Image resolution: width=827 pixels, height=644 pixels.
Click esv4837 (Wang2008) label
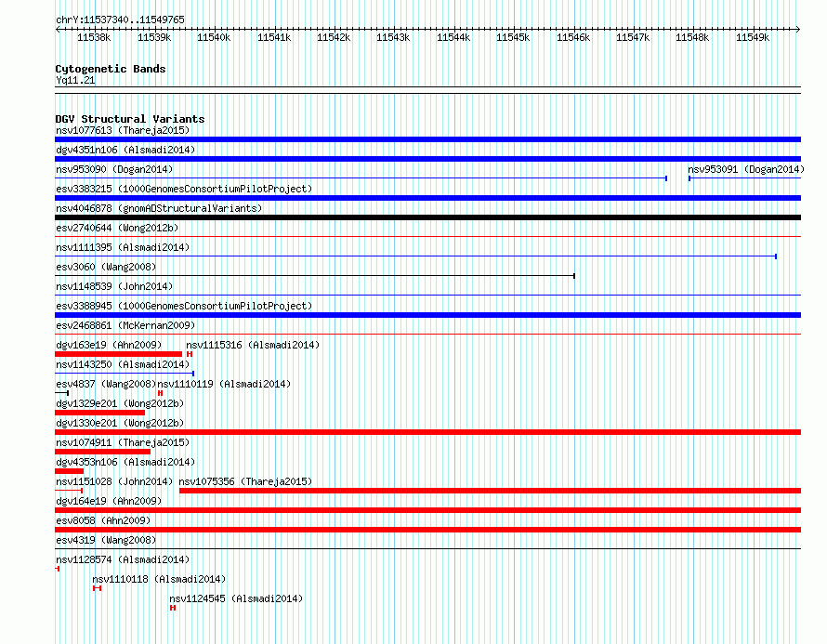(x=106, y=384)
